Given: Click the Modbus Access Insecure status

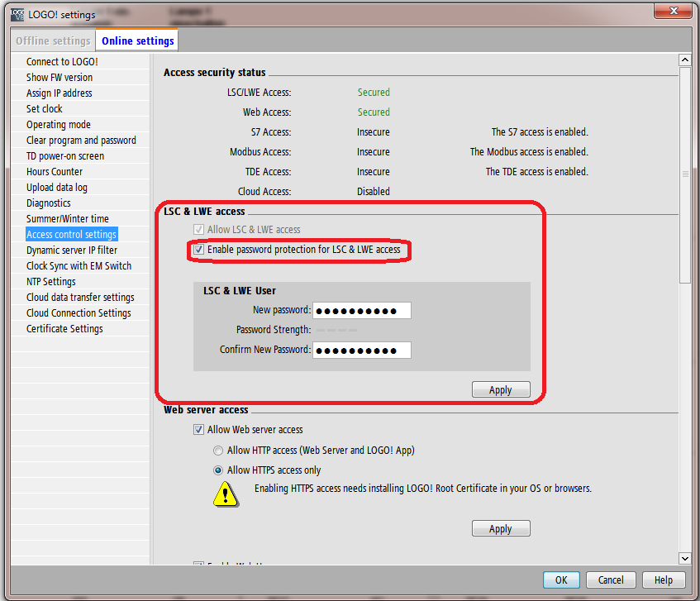Looking at the screenshot, I should (374, 152).
